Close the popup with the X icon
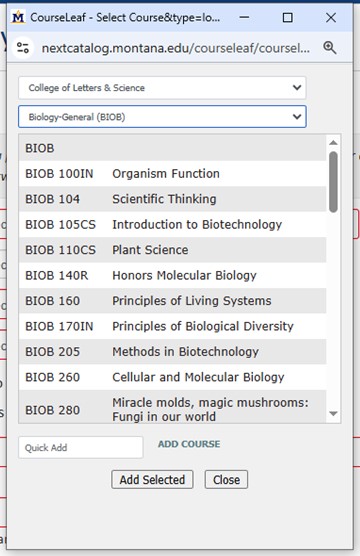Screen dimensions: 360x556 [x=331, y=17]
